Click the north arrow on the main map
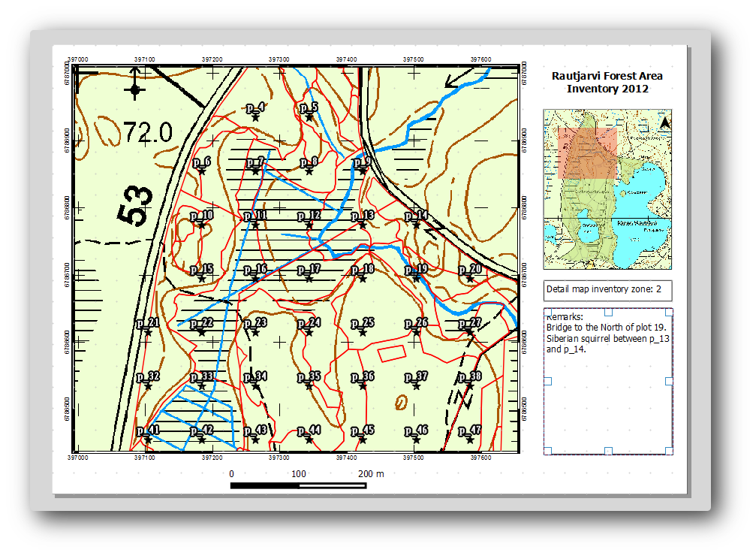Image resolution: width=756 pixels, height=556 pixels. 134,84
